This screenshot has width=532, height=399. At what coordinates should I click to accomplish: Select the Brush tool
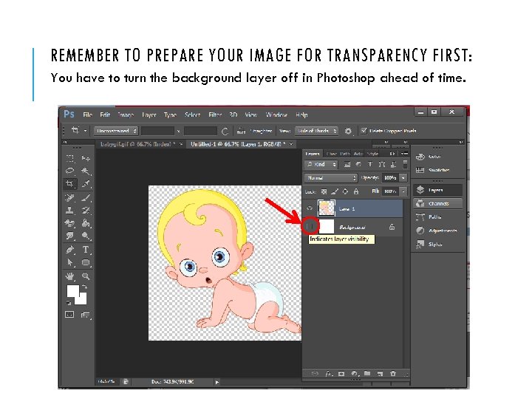point(86,198)
